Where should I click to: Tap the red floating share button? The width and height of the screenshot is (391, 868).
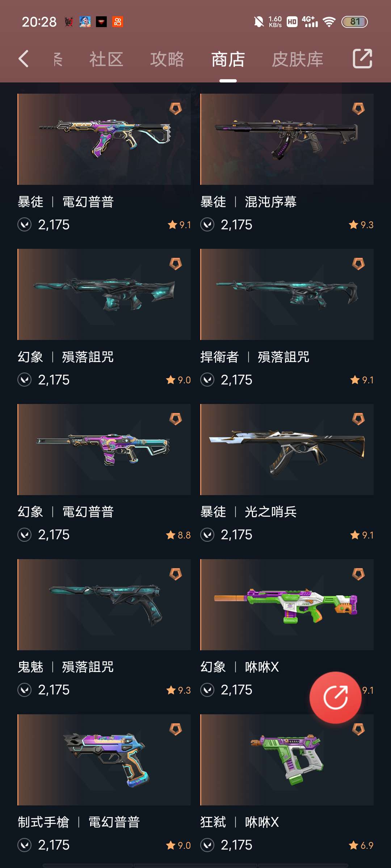click(336, 697)
